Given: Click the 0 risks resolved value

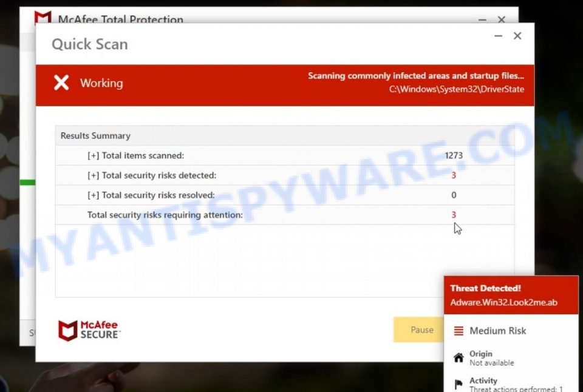Looking at the screenshot, I should (454, 195).
